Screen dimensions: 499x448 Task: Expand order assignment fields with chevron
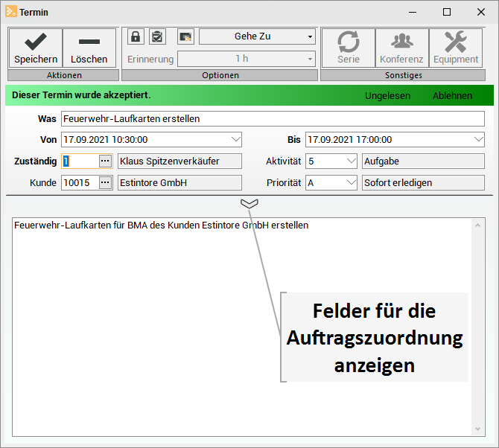click(x=249, y=204)
